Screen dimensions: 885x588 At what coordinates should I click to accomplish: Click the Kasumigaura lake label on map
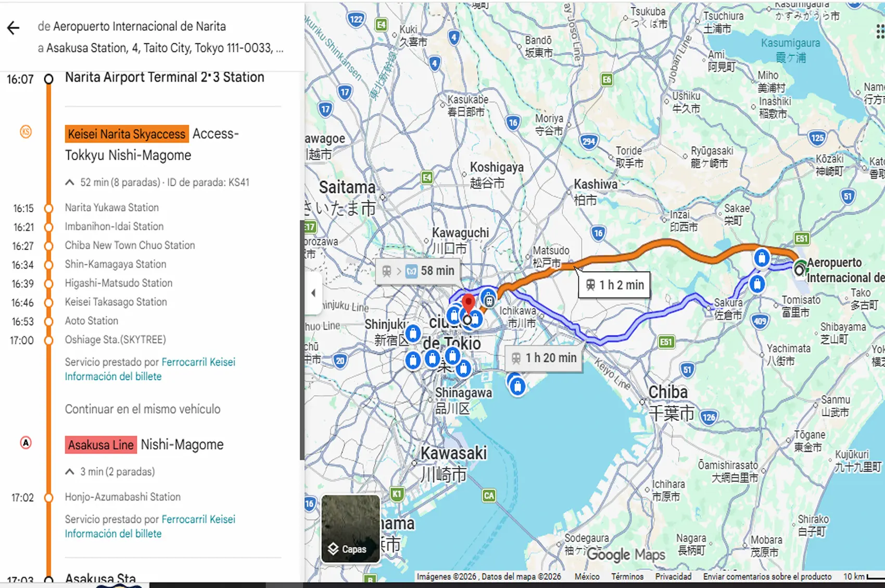click(x=790, y=50)
